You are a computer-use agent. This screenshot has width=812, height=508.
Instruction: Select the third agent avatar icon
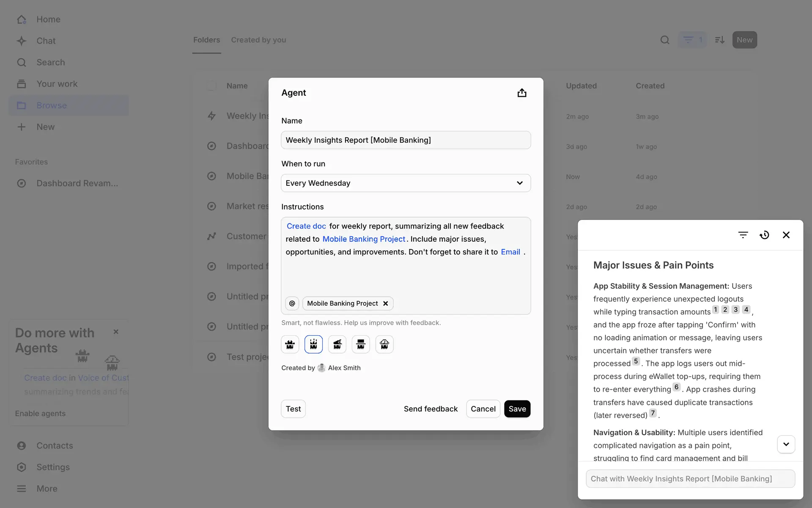pos(337,344)
